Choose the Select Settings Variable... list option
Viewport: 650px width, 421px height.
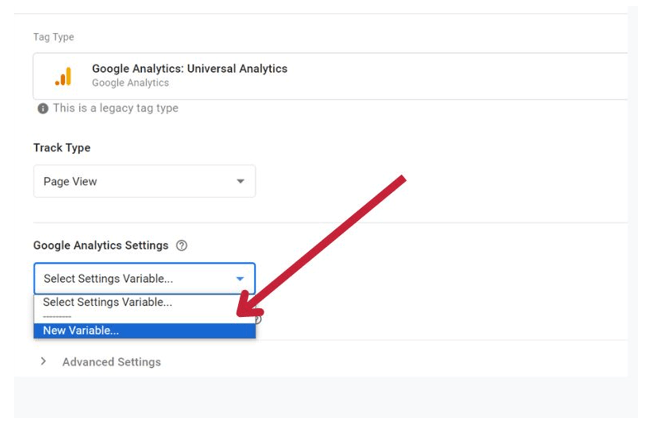click(144, 302)
